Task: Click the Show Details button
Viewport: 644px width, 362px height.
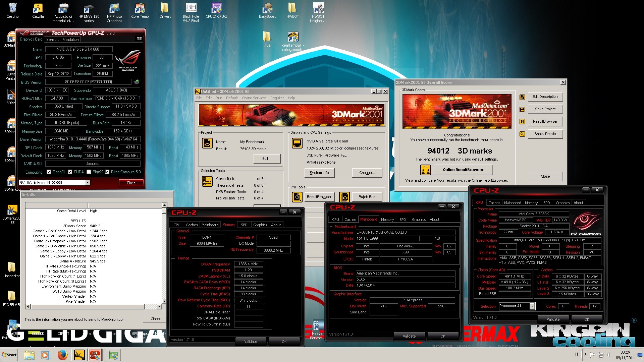Action: point(545,134)
